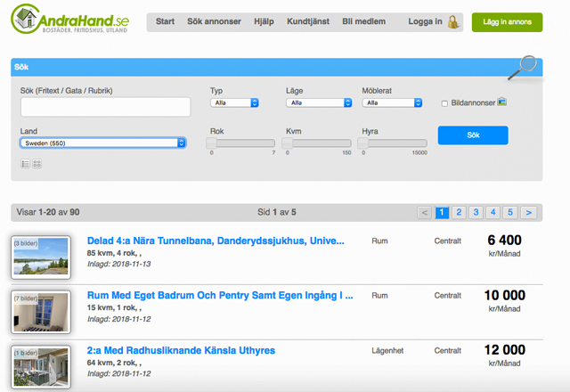Click the free-text search input field
The image size is (570, 392).
105,107
